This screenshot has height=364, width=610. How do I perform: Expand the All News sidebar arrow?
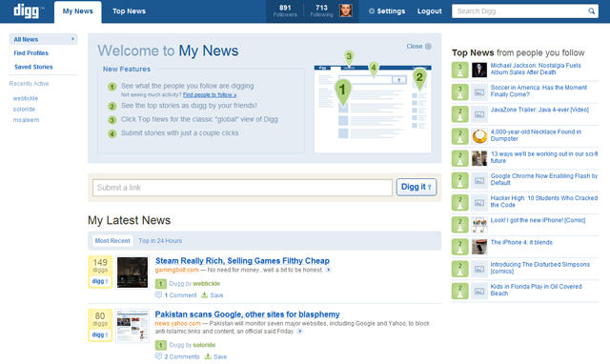click(72, 39)
